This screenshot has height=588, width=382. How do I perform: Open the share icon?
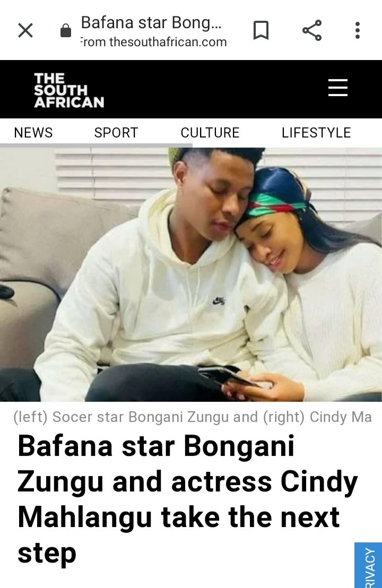point(312,30)
